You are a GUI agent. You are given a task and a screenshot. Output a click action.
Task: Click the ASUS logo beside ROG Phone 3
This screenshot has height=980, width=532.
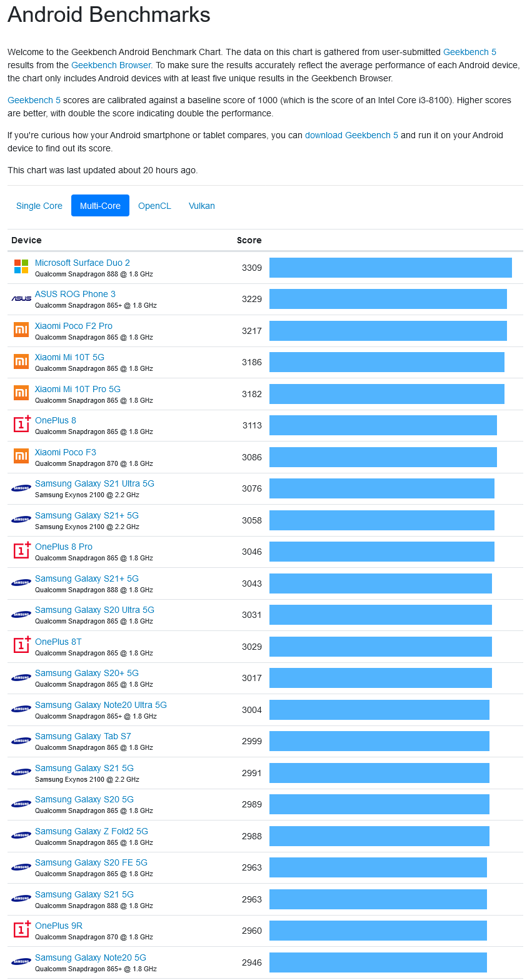tap(21, 299)
